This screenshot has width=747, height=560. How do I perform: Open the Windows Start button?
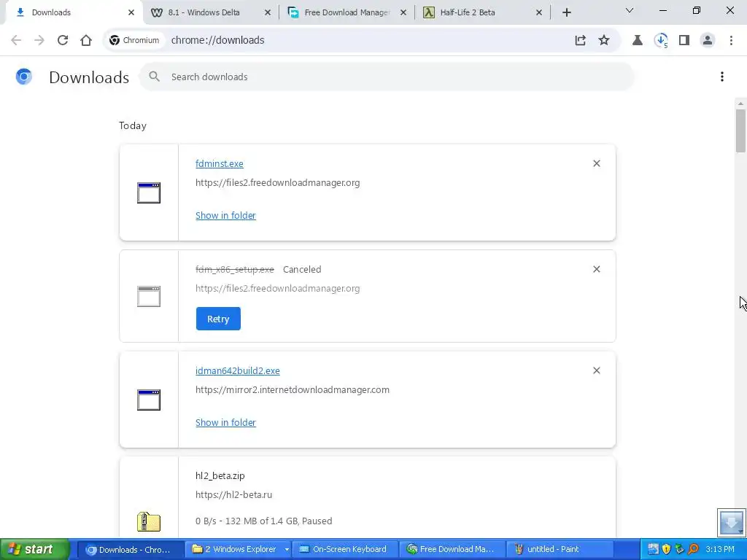[35, 550]
